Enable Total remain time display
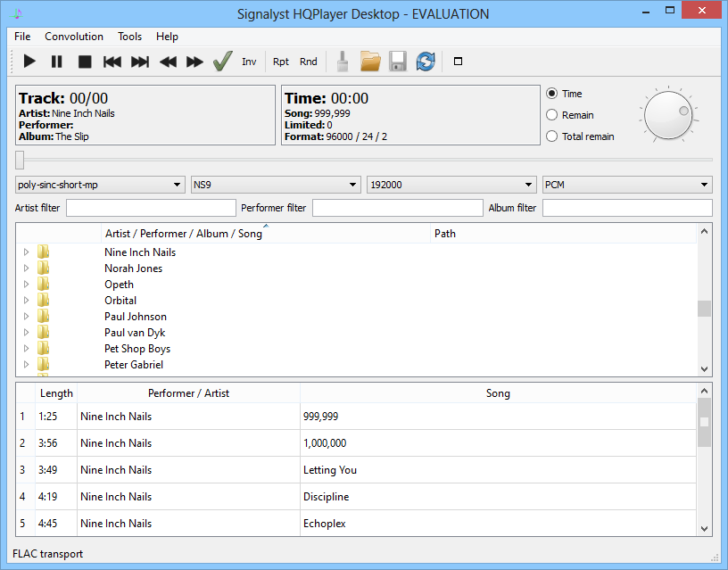728x570 pixels. (551, 136)
